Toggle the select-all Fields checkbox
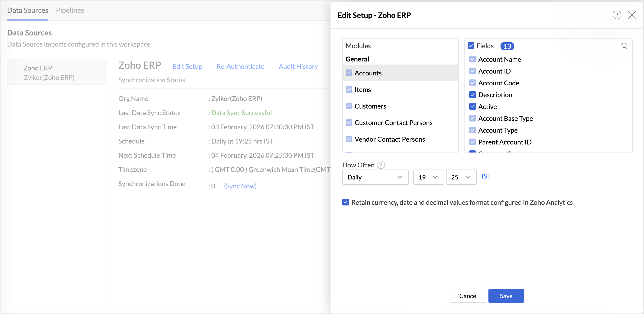 click(470, 46)
